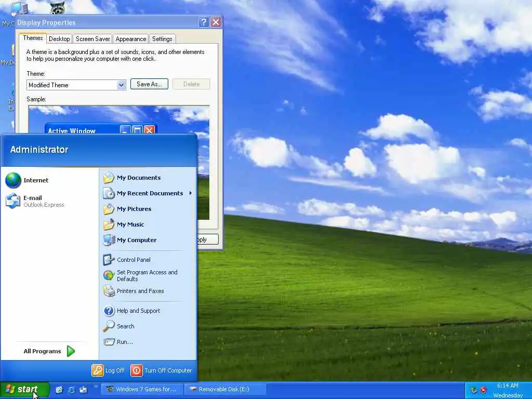Click the start button
The height and width of the screenshot is (399, 532).
[24, 390]
